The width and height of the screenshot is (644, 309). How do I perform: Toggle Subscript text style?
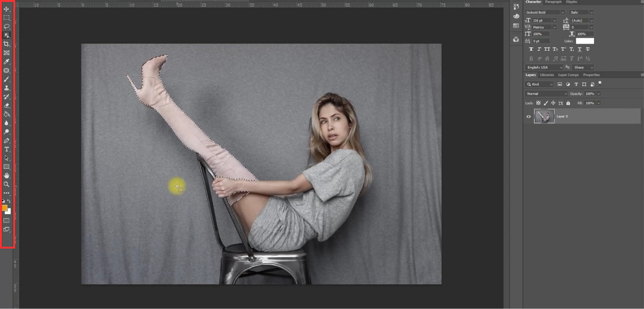571,49
